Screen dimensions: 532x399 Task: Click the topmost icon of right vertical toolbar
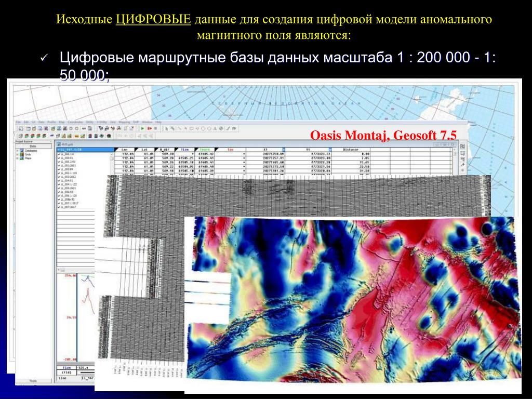coord(462,146)
